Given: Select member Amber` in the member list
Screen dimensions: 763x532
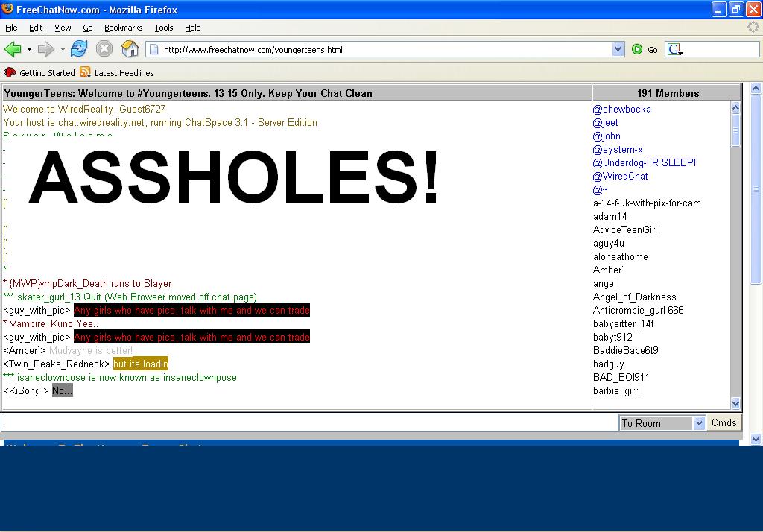Looking at the screenshot, I should click(608, 270).
